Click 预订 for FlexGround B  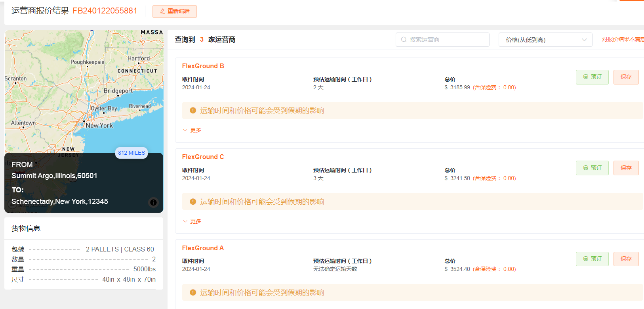(x=592, y=77)
